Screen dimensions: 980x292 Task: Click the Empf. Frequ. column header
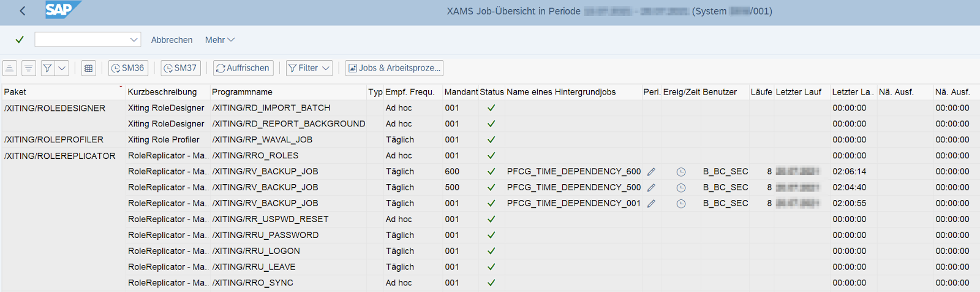[412, 92]
